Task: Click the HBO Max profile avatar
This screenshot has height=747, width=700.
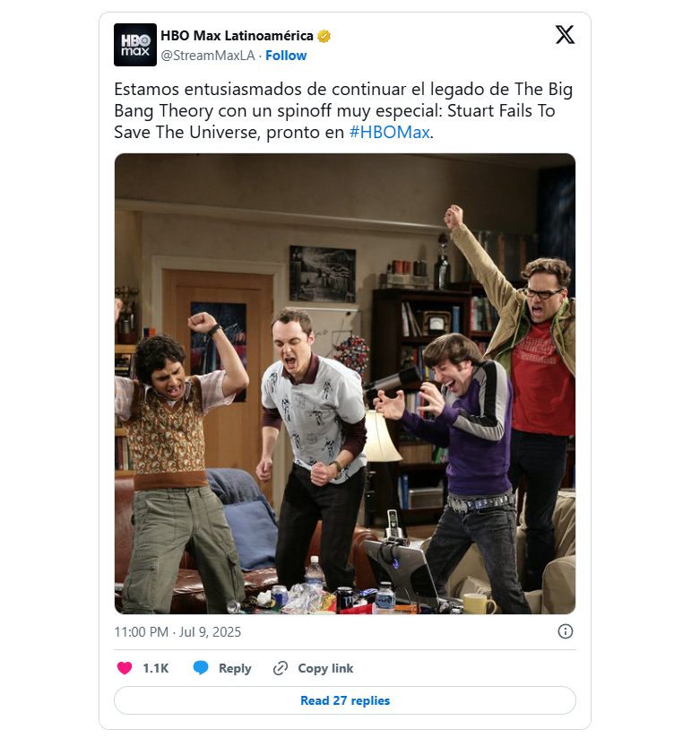Action: pos(135,45)
